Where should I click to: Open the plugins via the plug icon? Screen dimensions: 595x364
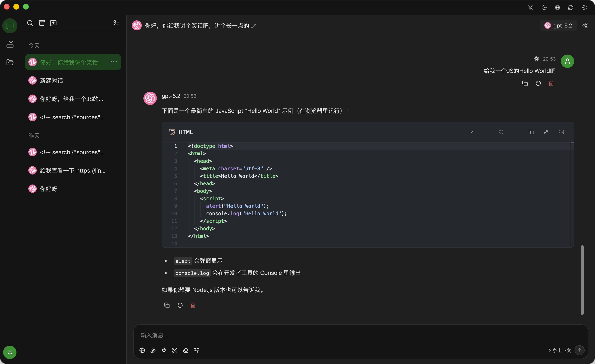click(164, 350)
